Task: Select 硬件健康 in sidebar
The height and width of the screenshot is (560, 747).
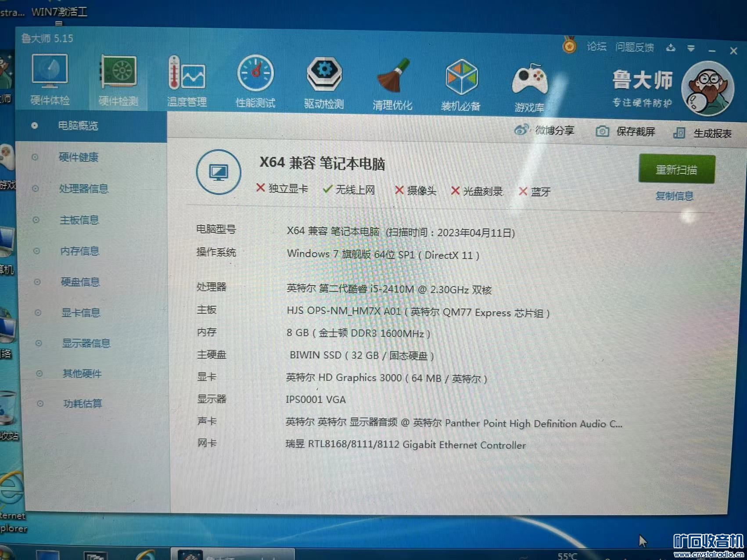Action: pyautogui.click(x=79, y=157)
